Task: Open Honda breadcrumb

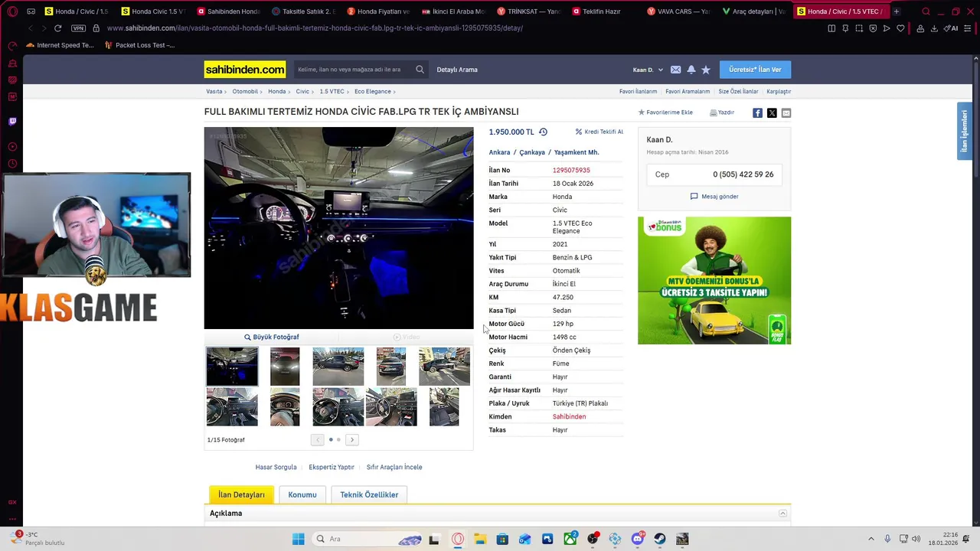Action: 276,91
